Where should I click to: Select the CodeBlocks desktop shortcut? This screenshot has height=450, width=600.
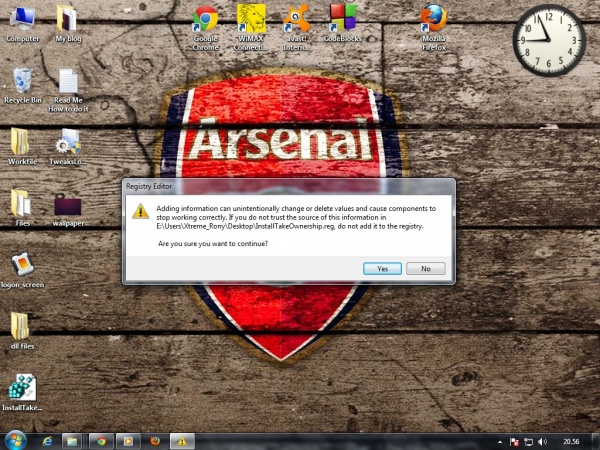click(x=342, y=24)
